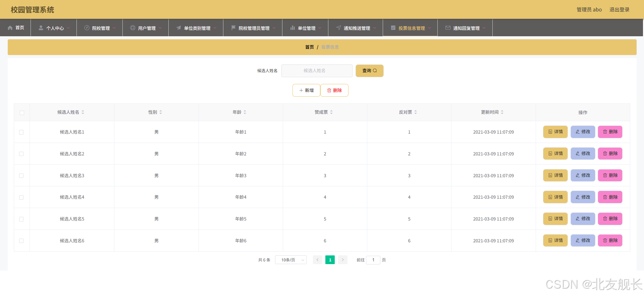Viewport: 644px width, 295px height.
Task: Expand the 个人中心 menu chevron
Action: pyautogui.click(x=68, y=28)
